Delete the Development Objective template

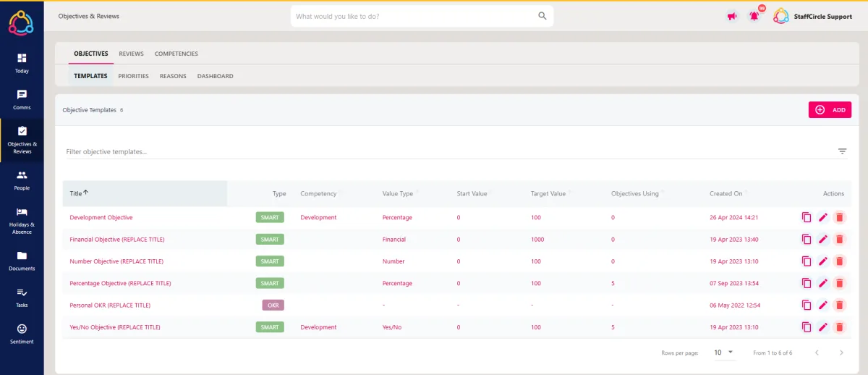coord(839,217)
